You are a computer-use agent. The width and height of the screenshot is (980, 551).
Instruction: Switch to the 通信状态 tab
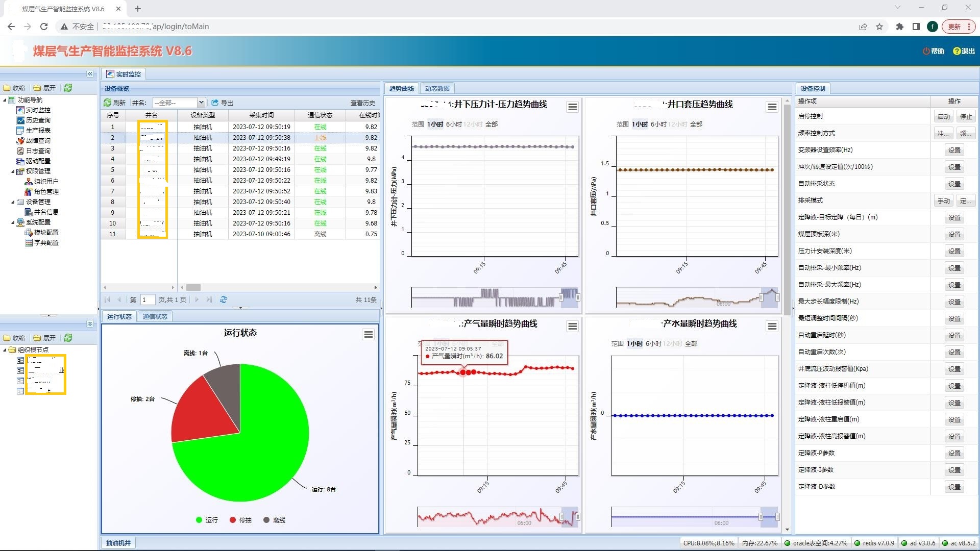155,316
